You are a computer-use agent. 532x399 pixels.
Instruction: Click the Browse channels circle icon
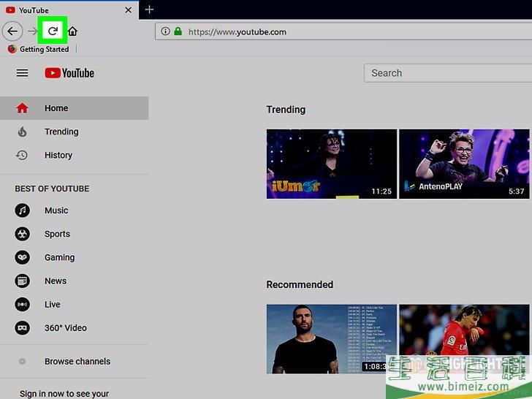tap(23, 361)
